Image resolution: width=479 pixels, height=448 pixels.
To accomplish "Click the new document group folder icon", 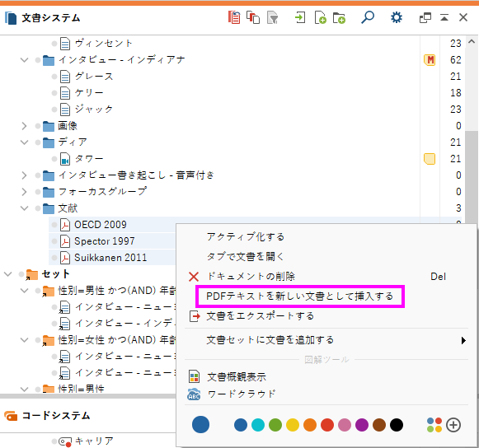I will pyautogui.click(x=339, y=18).
